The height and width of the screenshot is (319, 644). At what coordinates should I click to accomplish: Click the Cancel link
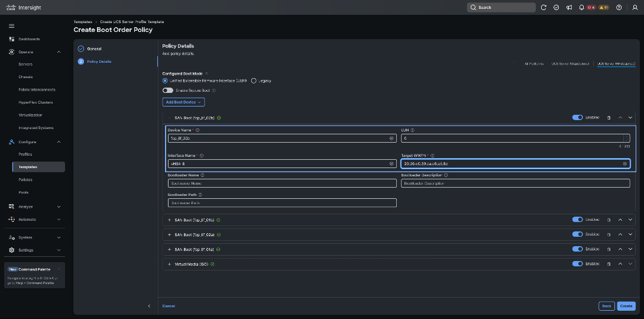tap(169, 306)
